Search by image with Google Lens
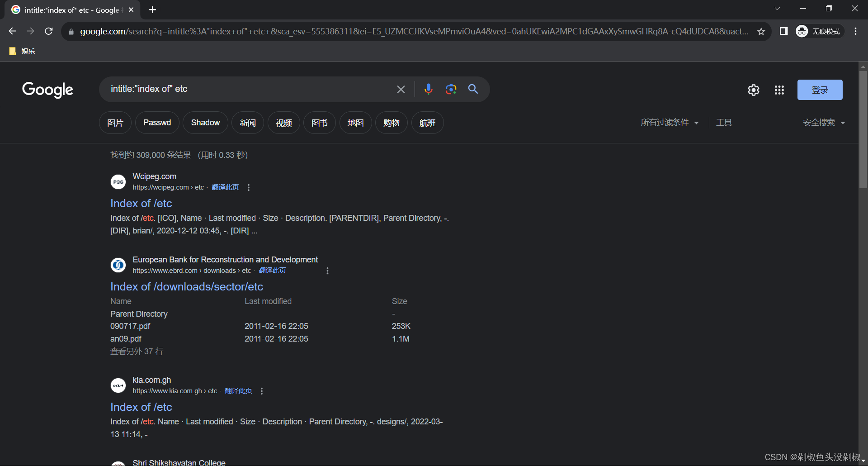The width and height of the screenshot is (868, 466). pos(451,89)
